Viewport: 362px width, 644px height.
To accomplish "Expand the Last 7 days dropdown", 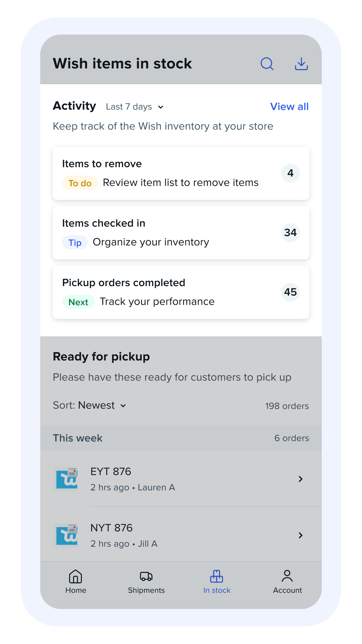I will 135,107.
